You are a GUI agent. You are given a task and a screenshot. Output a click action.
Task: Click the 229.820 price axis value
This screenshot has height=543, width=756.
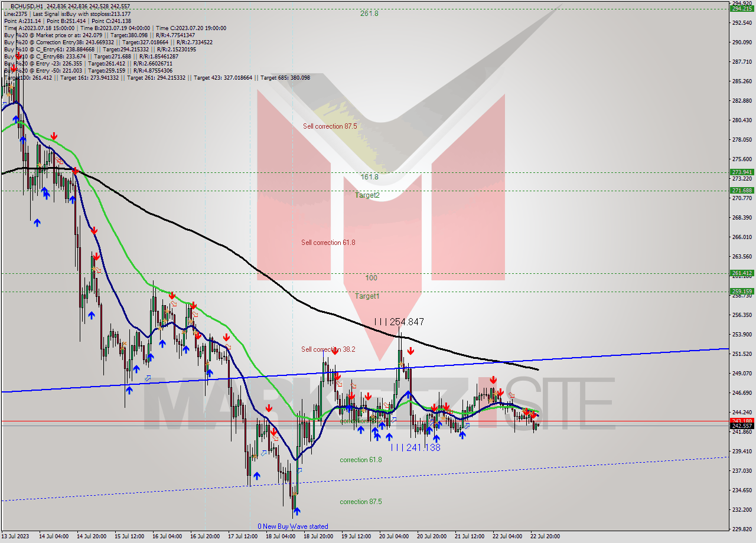click(x=742, y=529)
